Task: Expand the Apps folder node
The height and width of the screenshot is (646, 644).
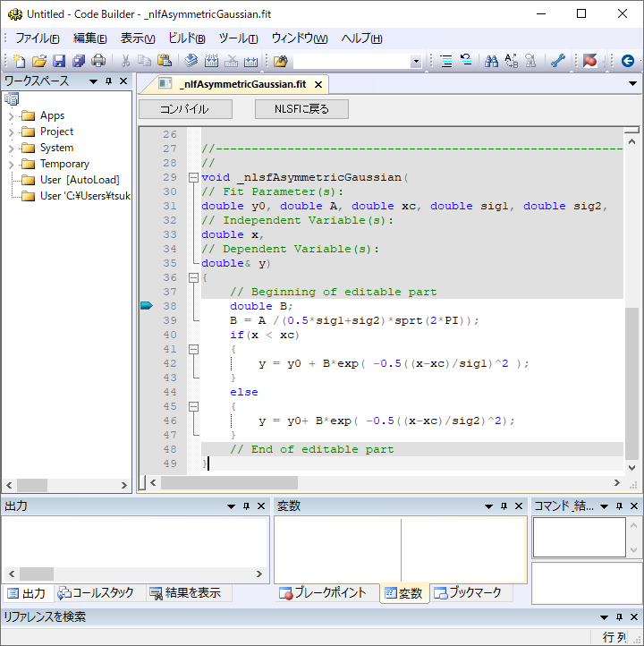Action: point(11,116)
